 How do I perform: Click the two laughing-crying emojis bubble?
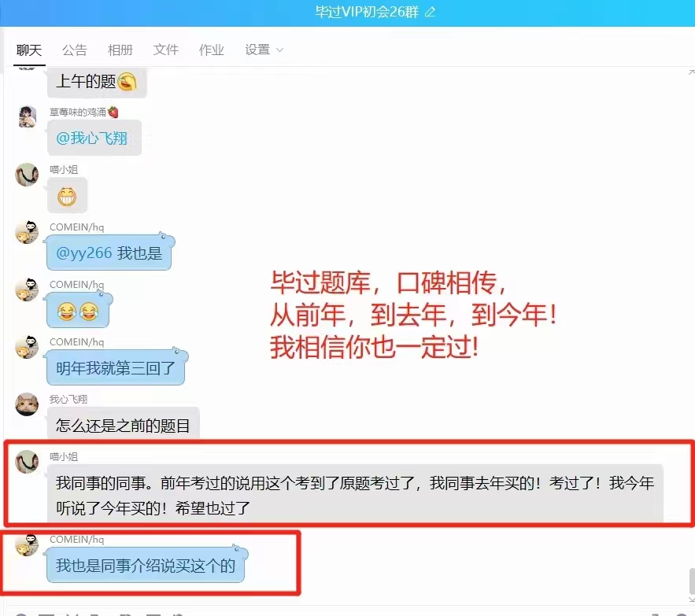click(x=78, y=311)
